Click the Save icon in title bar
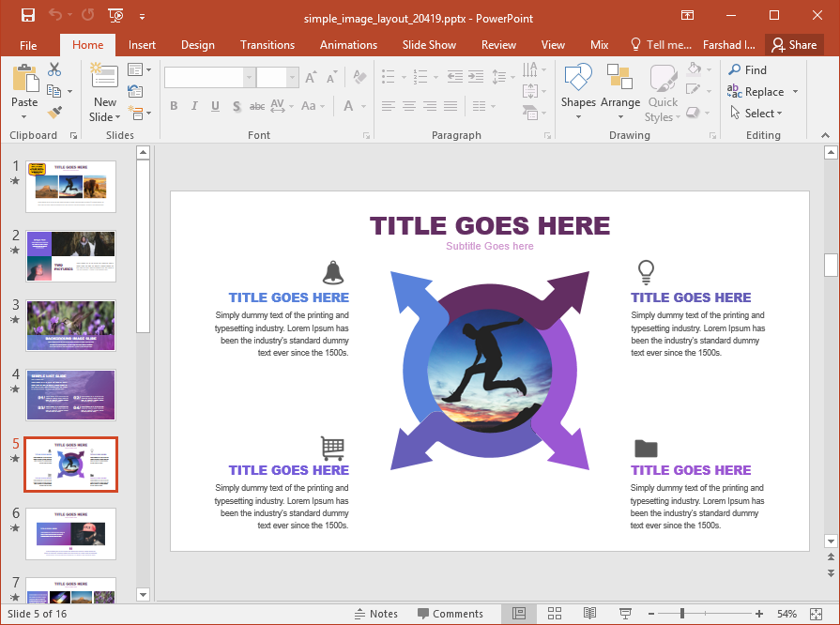This screenshot has width=840, height=625. click(28, 15)
